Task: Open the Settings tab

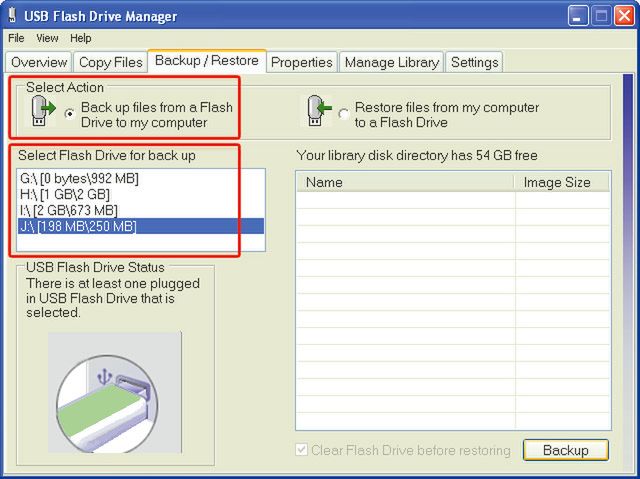Action: (x=474, y=62)
